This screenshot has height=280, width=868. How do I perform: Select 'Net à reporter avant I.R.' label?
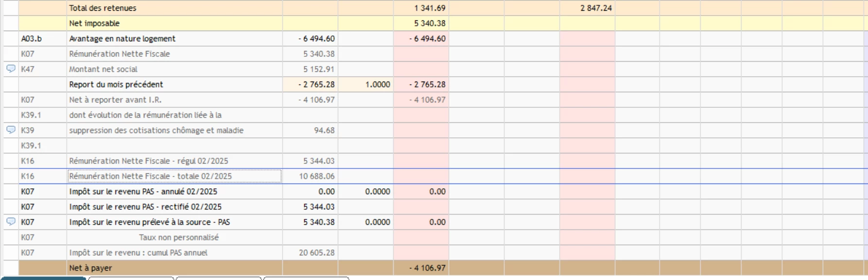click(115, 99)
